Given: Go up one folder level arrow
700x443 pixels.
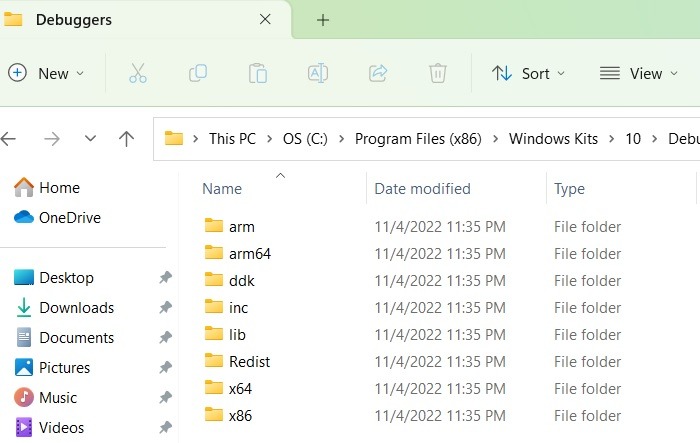Looking at the screenshot, I should [126, 139].
